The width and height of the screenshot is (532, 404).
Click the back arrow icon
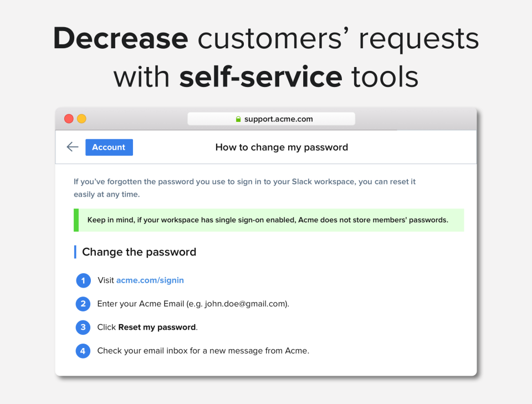coord(73,147)
